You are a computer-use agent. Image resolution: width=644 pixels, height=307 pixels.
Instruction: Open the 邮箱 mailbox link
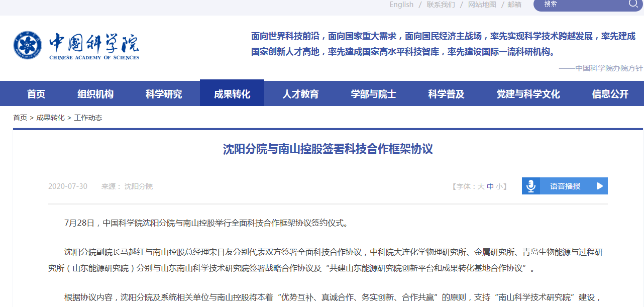coord(514,5)
